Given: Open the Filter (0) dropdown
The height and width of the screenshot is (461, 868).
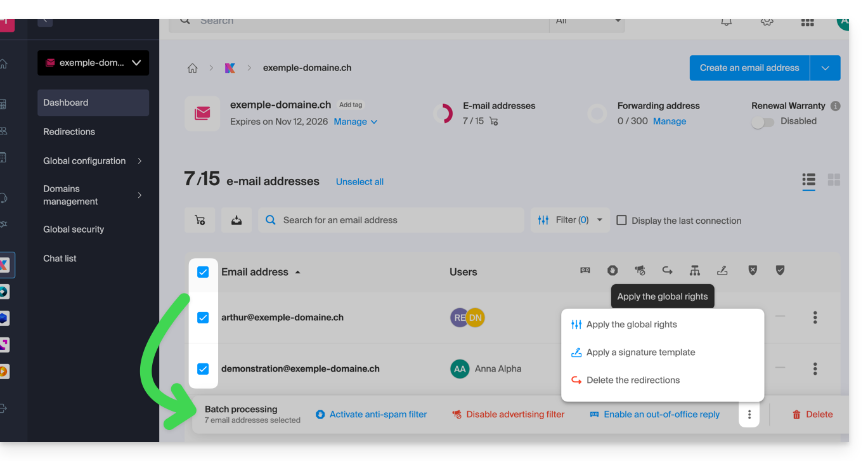Looking at the screenshot, I should point(570,220).
